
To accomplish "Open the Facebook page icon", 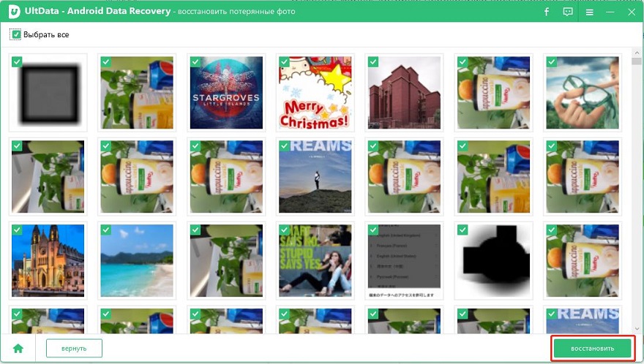I will coord(547,12).
